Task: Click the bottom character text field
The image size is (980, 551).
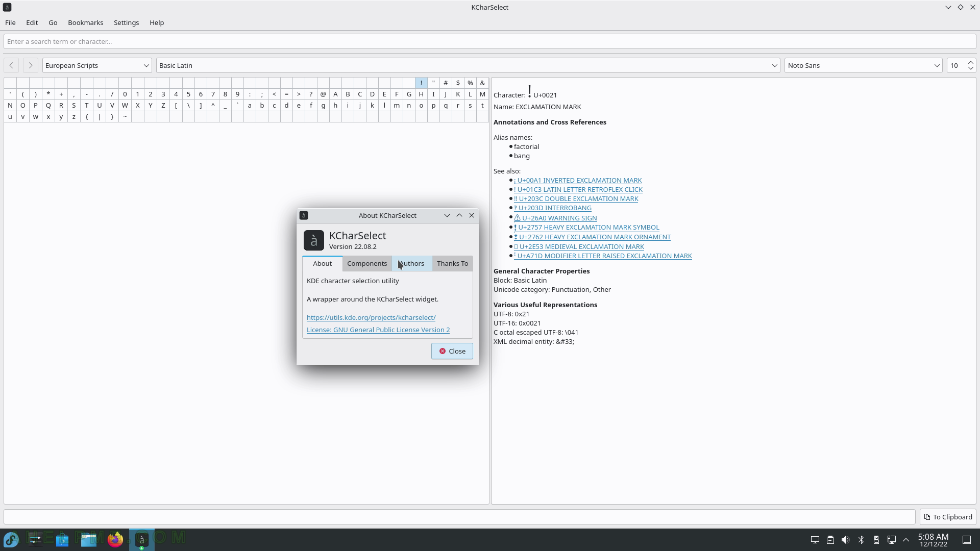Action: (x=460, y=517)
